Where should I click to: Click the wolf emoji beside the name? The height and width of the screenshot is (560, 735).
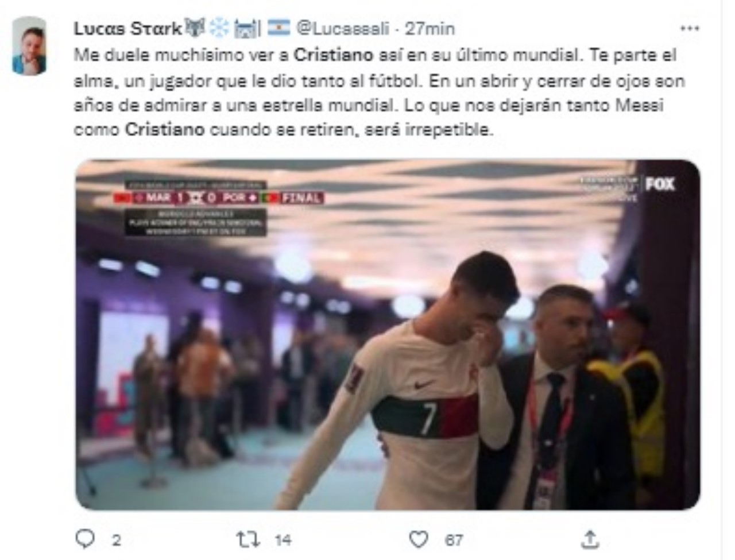click(194, 28)
